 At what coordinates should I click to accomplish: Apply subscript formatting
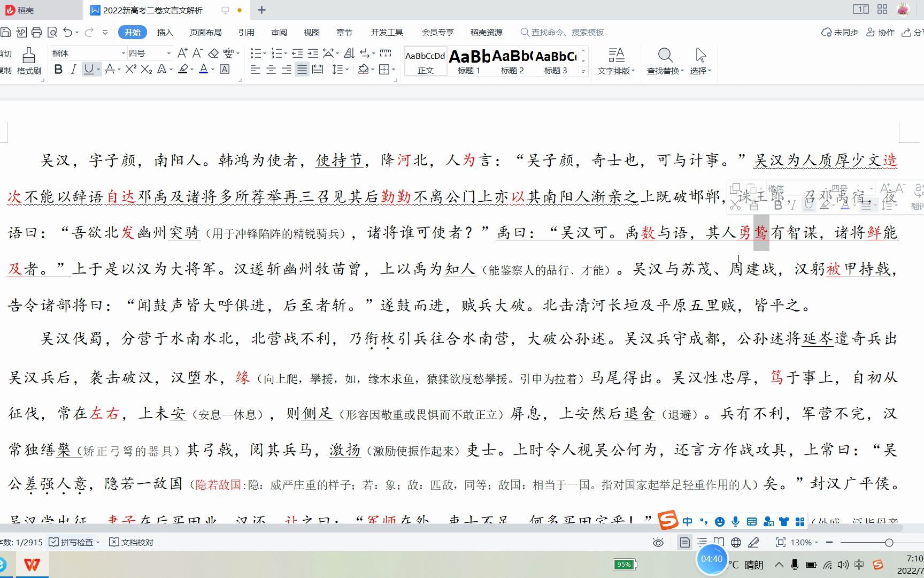point(147,70)
